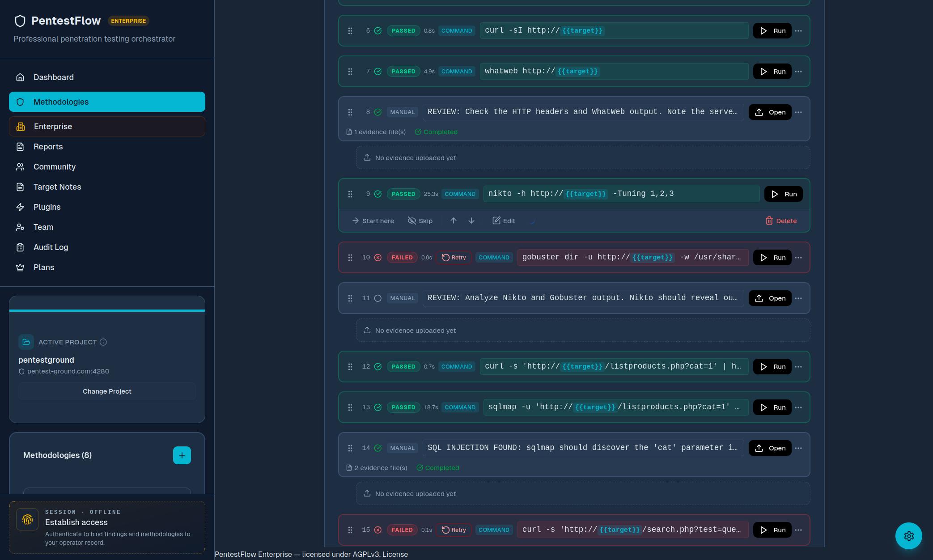Run step 13 sqlmap command
The image size is (933, 560).
coord(772,407)
